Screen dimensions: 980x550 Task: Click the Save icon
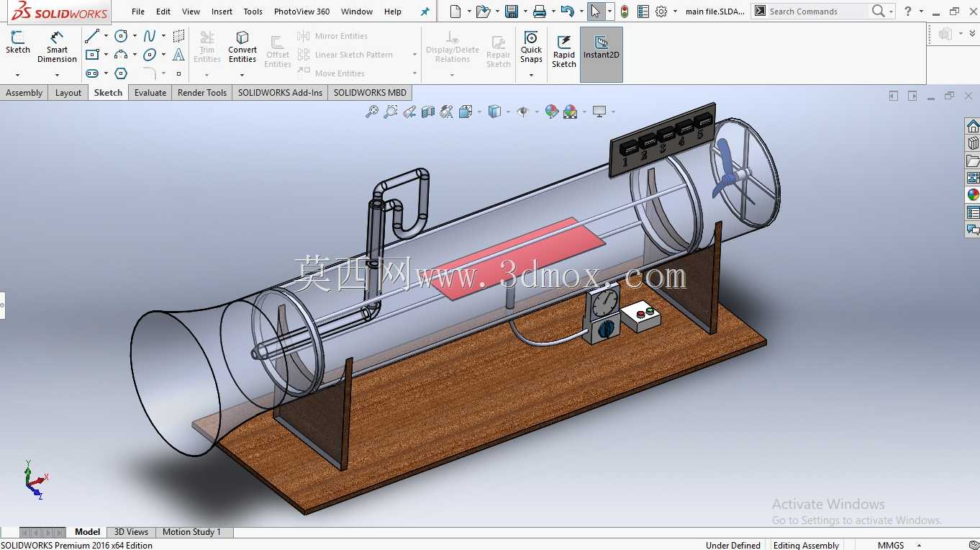(x=512, y=12)
